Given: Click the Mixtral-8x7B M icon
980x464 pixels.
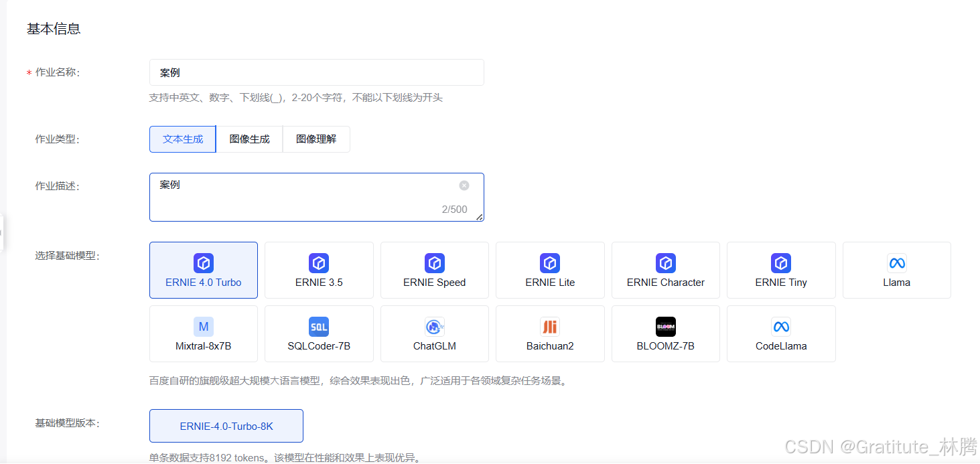Looking at the screenshot, I should coord(204,327).
